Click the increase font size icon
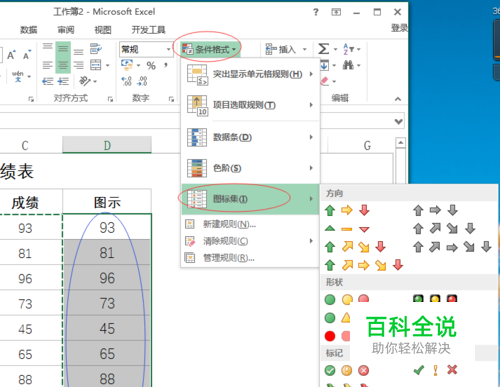 point(11,55)
